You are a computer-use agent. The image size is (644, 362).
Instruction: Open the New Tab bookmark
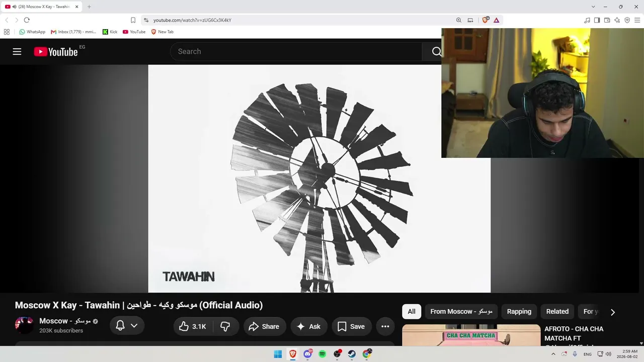(x=162, y=32)
